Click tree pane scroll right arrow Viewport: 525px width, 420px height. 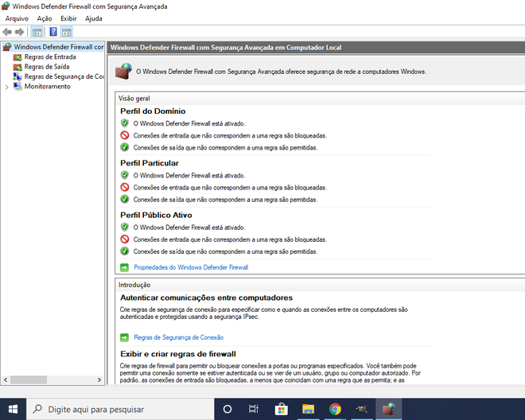(99, 379)
